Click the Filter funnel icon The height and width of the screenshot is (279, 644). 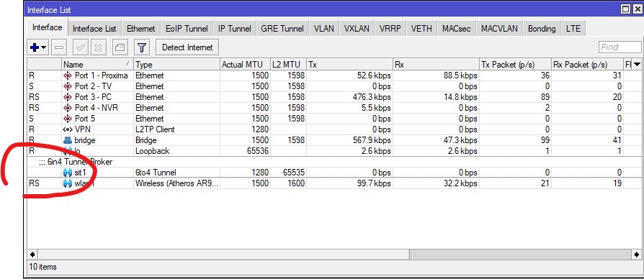click(142, 47)
